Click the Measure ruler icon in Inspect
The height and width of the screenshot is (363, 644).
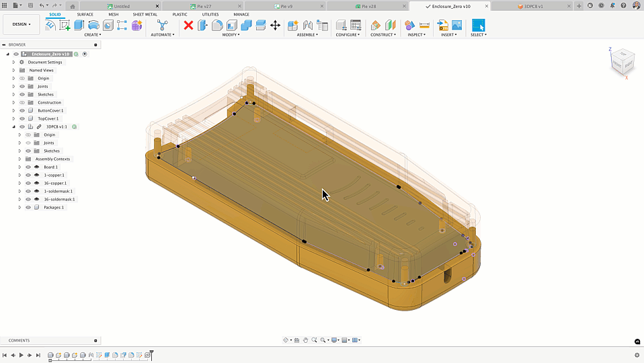pyautogui.click(x=424, y=25)
